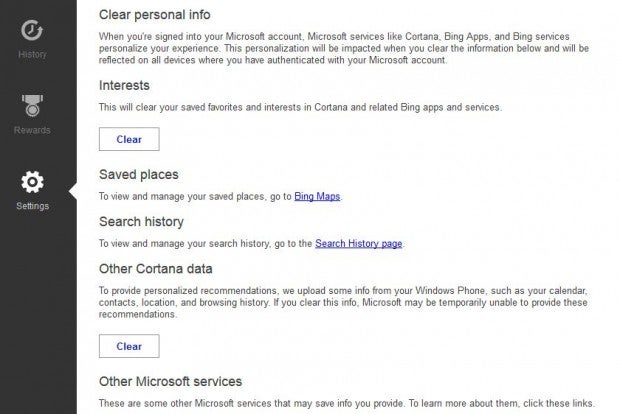This screenshot has height=414, width=620.
Task: Select the Settings sidebar label
Action: [x=32, y=206]
